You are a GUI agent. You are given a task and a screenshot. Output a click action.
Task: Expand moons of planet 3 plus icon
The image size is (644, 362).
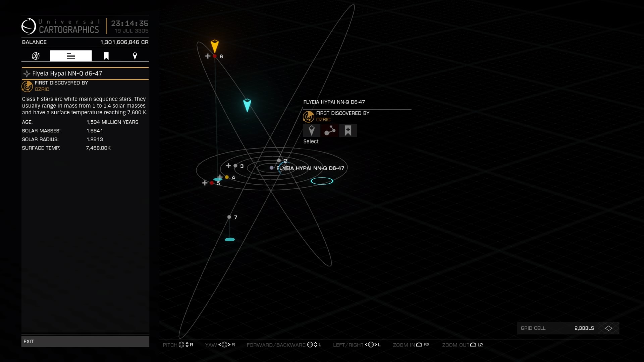[228, 166]
